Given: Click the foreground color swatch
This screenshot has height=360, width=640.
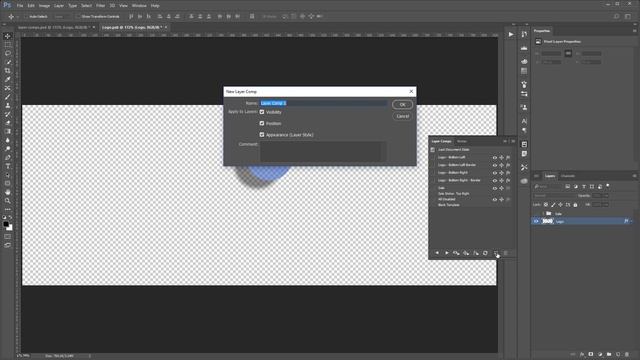Looking at the screenshot, I should pos(6,224).
